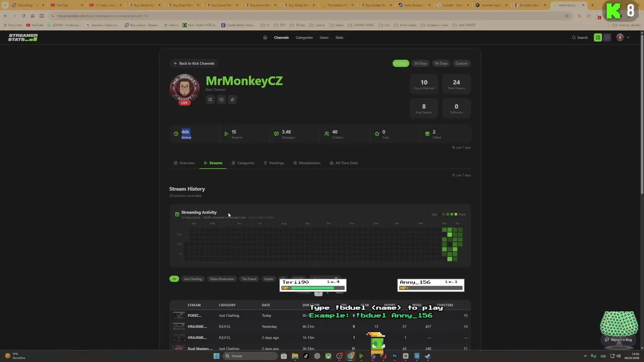Open the Channels menu item
Image resolution: width=644 pixels, height=362 pixels.
click(x=281, y=37)
